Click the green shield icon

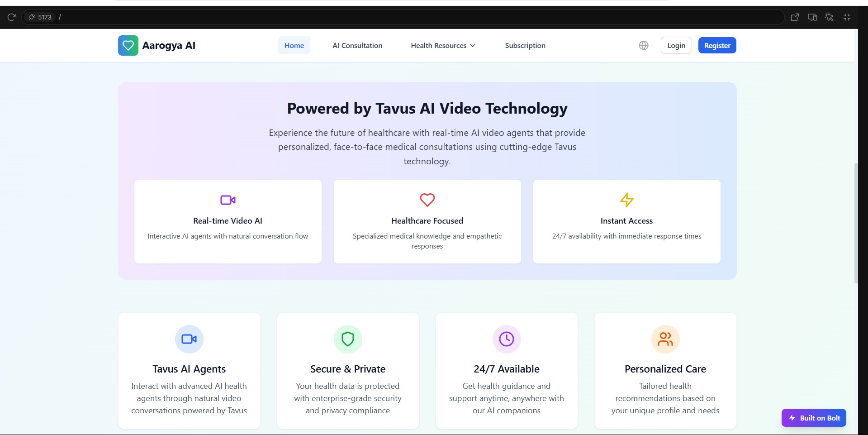pyautogui.click(x=348, y=339)
